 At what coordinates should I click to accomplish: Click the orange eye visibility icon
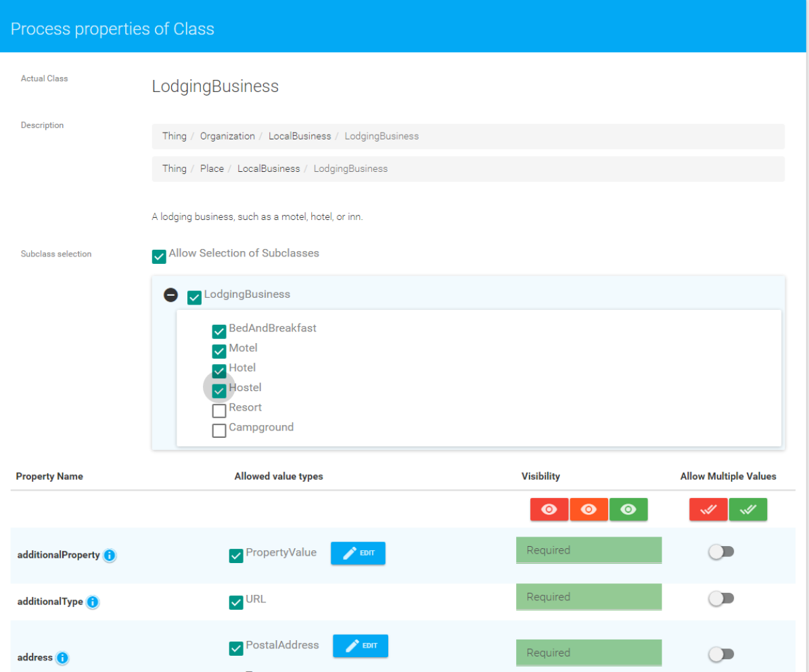(588, 510)
